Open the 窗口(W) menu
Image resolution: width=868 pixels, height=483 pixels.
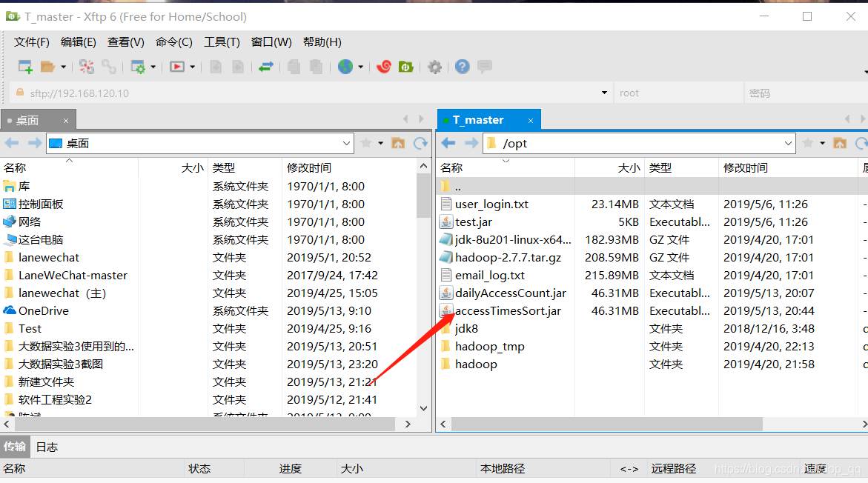(271, 42)
